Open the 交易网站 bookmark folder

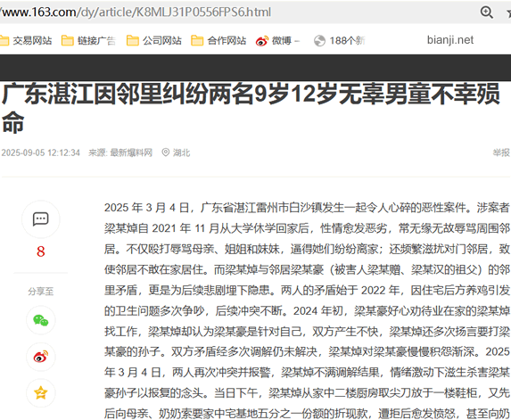(26, 41)
